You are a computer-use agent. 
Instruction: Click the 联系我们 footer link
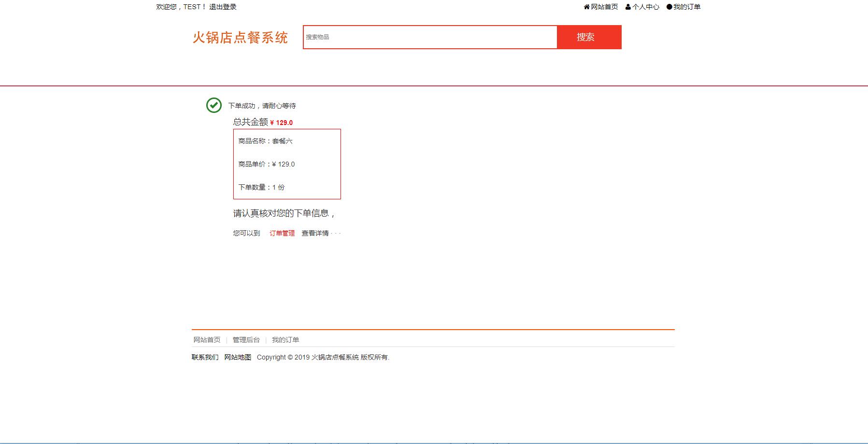[x=205, y=357]
